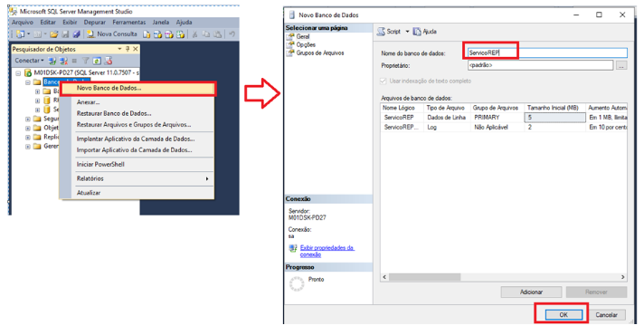Expand the Objetos de Servidor folder node

coord(28,128)
